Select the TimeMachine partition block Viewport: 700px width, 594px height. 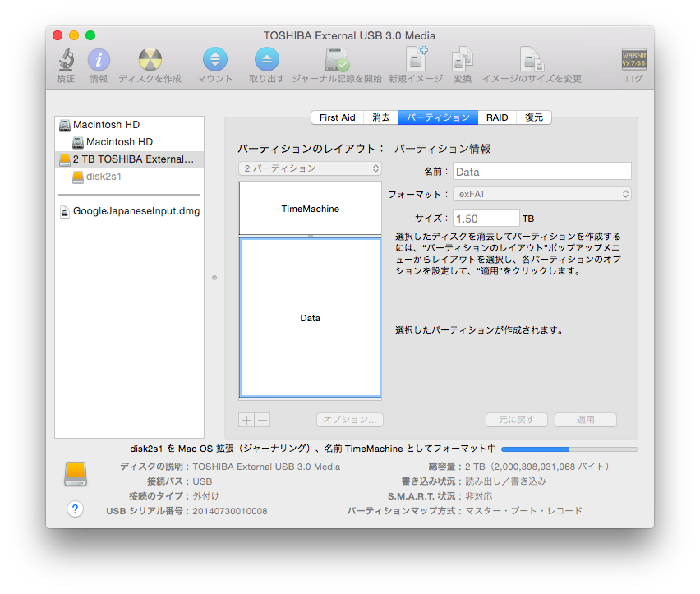click(311, 209)
